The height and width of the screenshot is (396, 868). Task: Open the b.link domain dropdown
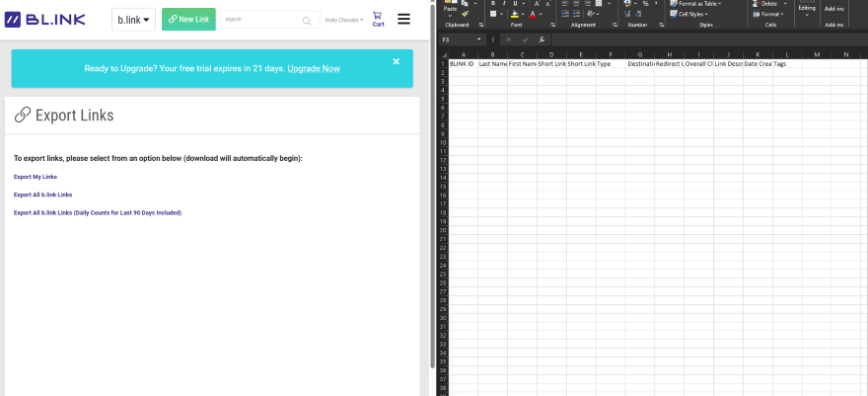click(x=133, y=20)
